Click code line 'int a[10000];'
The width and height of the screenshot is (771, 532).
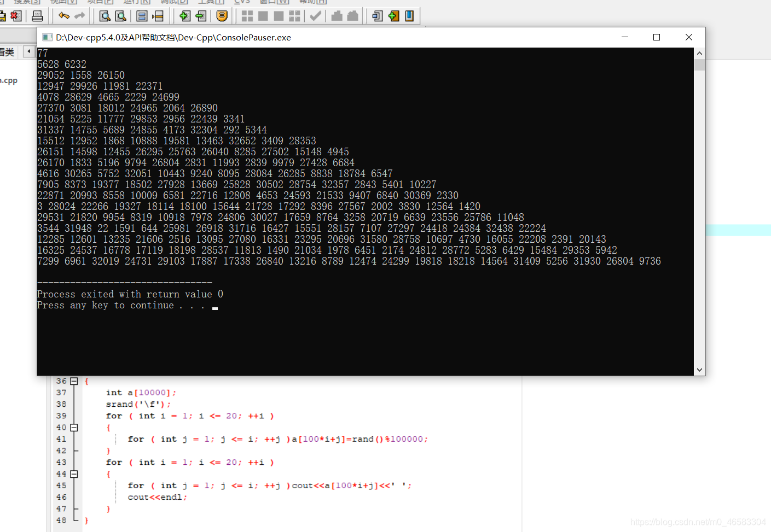coord(141,393)
